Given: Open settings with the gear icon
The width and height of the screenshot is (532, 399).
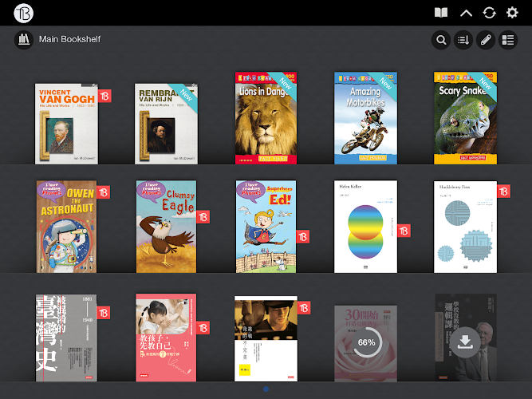Looking at the screenshot, I should [512, 13].
